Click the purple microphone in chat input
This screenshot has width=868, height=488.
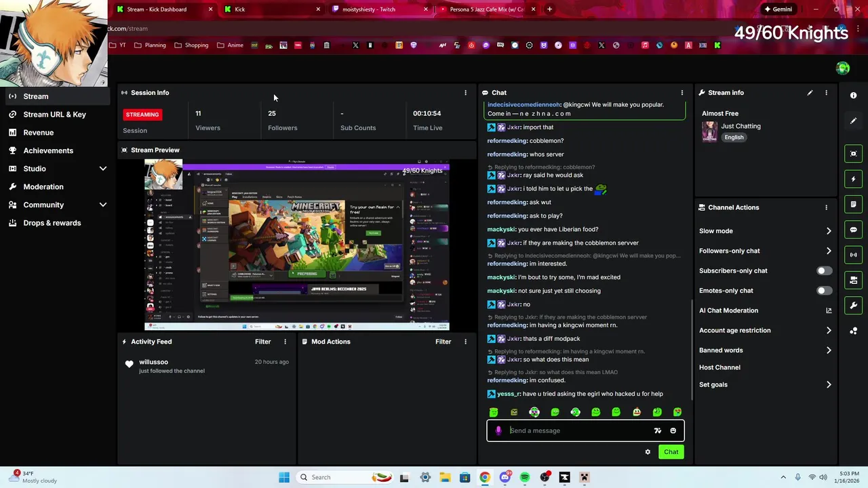tap(498, 430)
